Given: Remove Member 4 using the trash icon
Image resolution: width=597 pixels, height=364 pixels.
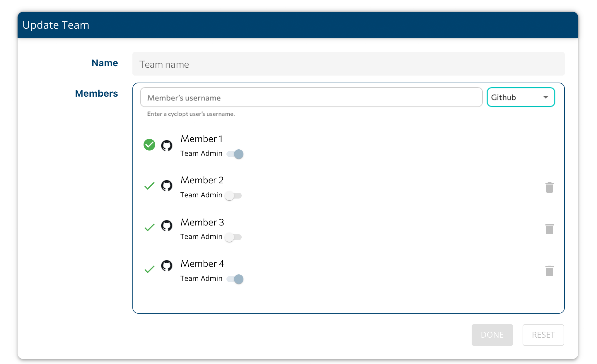Looking at the screenshot, I should [549, 271].
